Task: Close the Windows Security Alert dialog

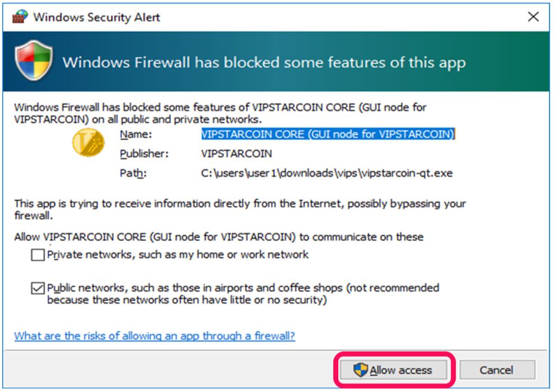Action: point(533,17)
